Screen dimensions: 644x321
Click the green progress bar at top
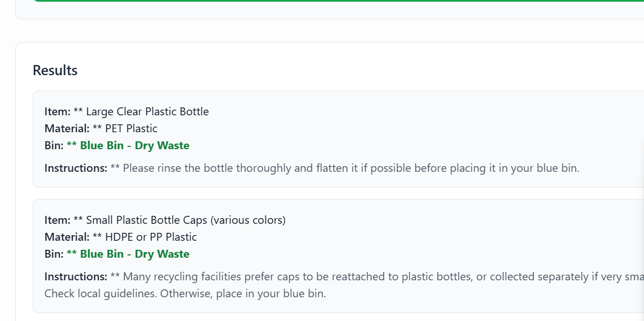click(339, 1)
